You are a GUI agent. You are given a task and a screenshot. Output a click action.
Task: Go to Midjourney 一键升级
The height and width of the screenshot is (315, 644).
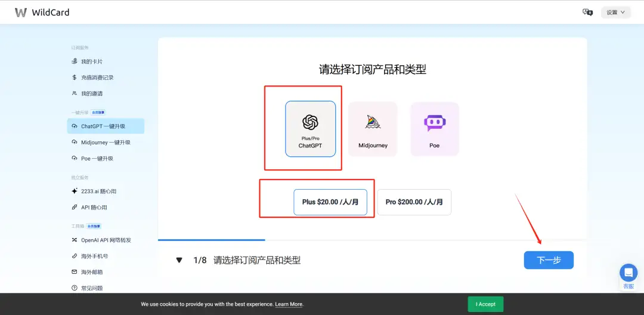(x=106, y=142)
